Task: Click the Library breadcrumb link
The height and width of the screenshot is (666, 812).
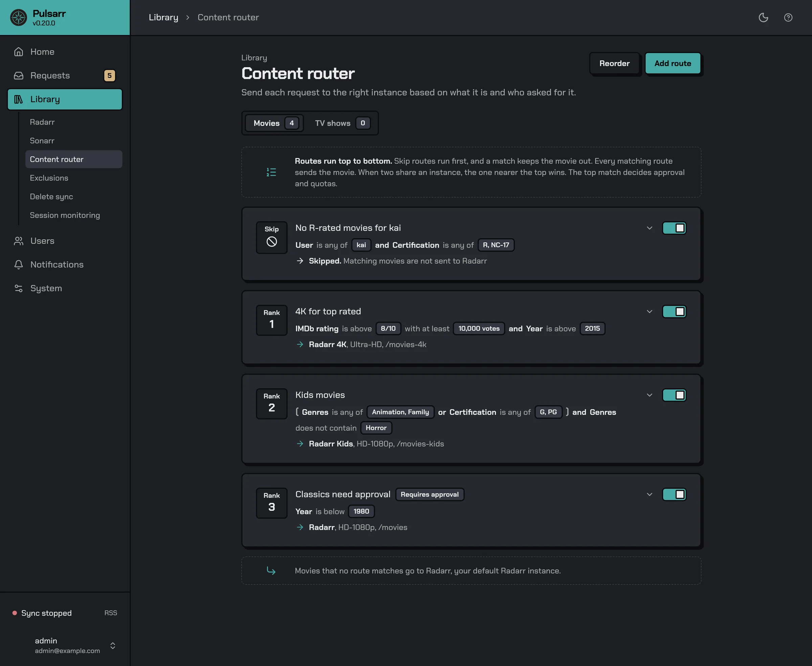Action: point(164,18)
